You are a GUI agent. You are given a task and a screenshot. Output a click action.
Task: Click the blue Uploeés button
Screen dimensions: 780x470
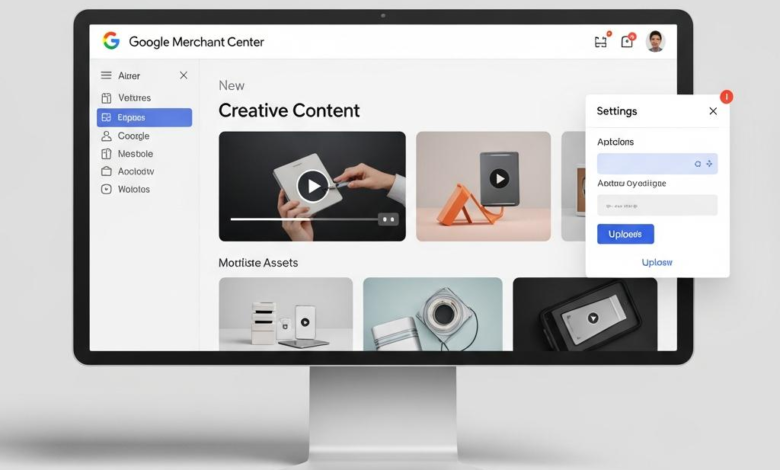(625, 234)
